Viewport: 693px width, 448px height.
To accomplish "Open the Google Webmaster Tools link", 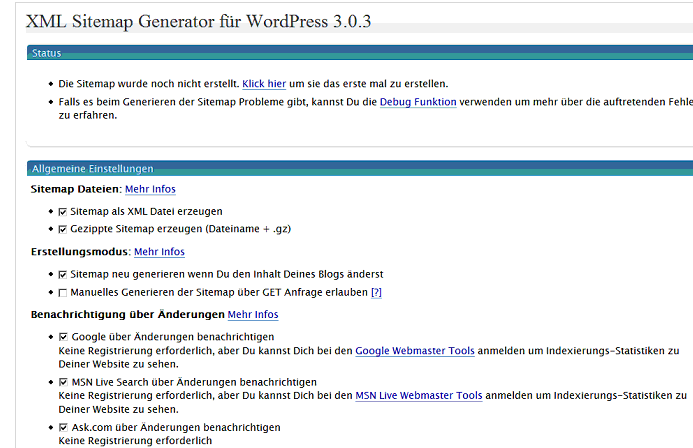I will click(415, 351).
